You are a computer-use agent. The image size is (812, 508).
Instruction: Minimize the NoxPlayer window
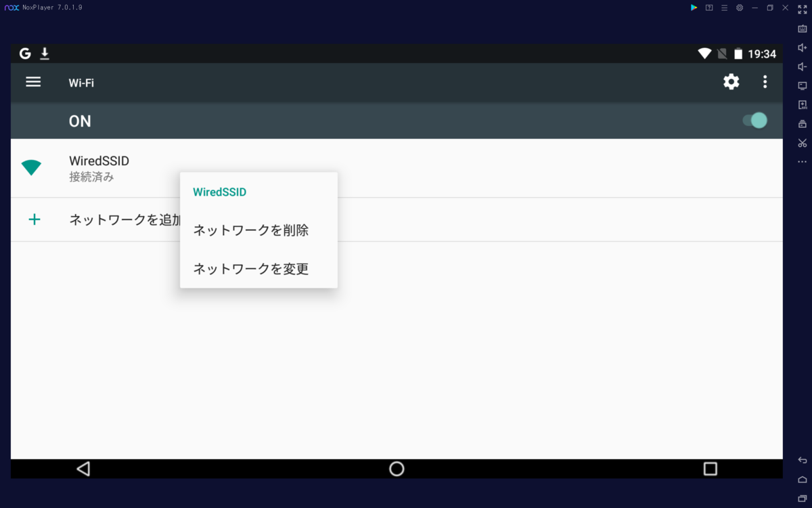coord(754,7)
